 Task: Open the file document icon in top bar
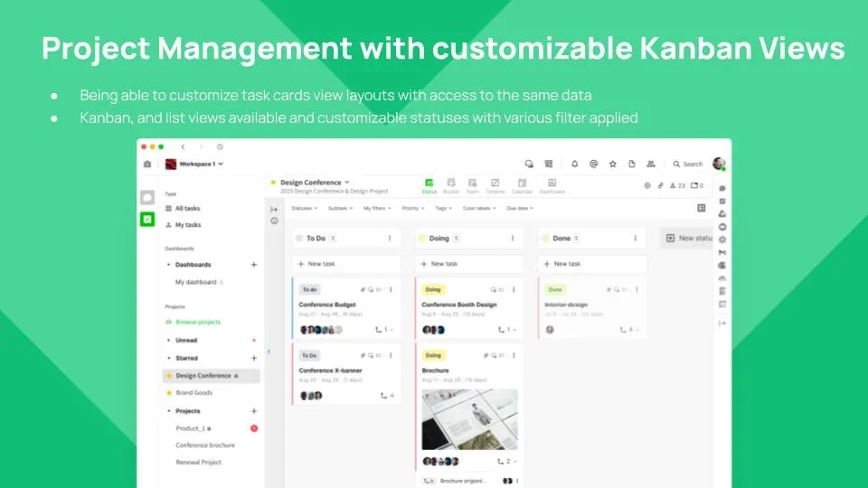[632, 164]
